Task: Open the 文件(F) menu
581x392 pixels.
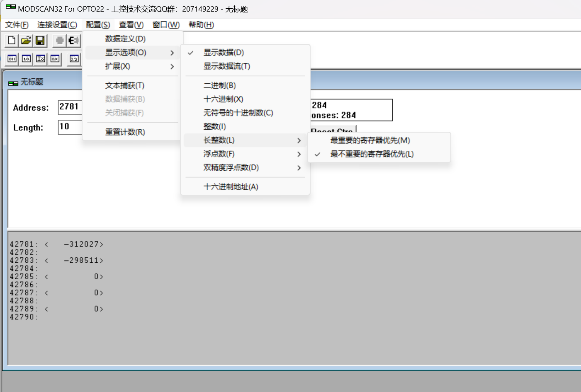Action: coord(17,25)
